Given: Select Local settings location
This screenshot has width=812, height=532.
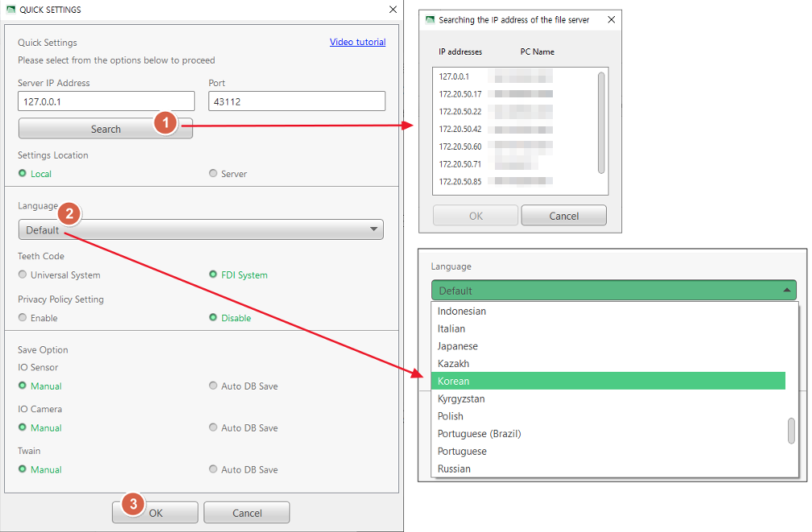Looking at the screenshot, I should 35,174.
